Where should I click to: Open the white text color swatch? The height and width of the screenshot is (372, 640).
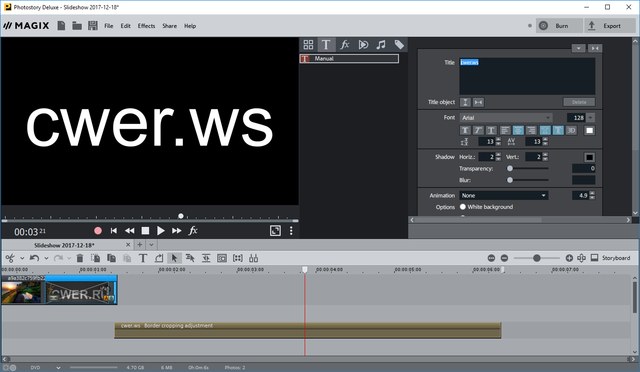pos(589,130)
